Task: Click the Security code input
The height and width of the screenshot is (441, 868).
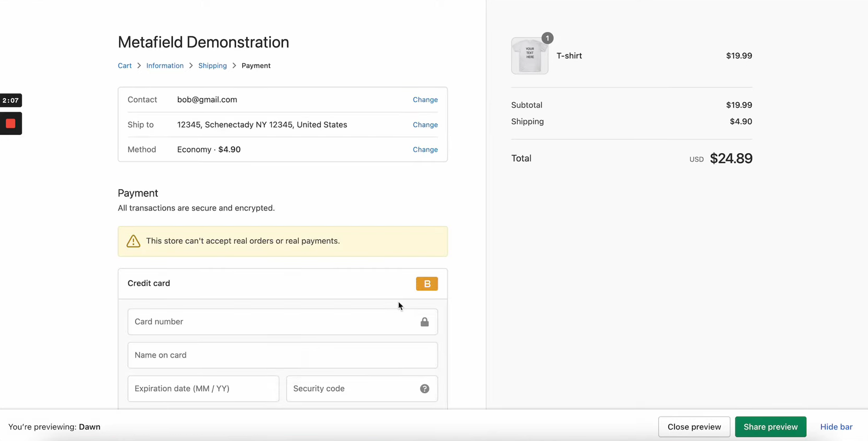Action: pyautogui.click(x=362, y=389)
